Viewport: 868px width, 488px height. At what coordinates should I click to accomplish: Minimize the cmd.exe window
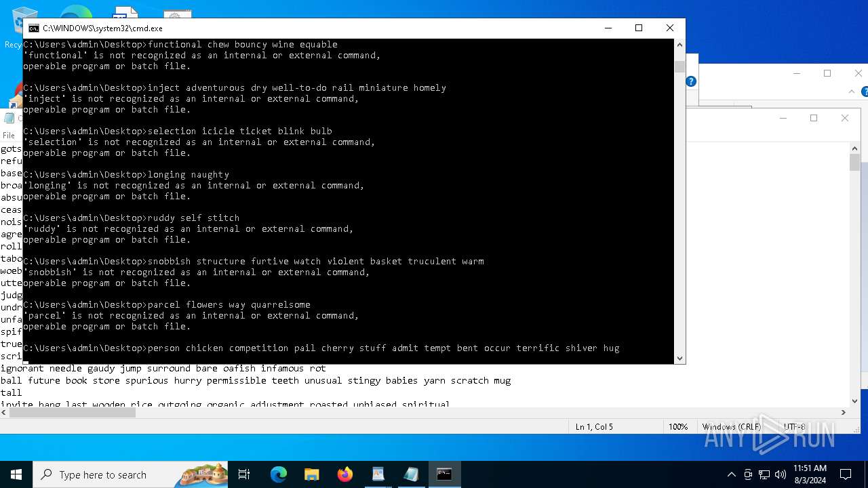pos(608,28)
